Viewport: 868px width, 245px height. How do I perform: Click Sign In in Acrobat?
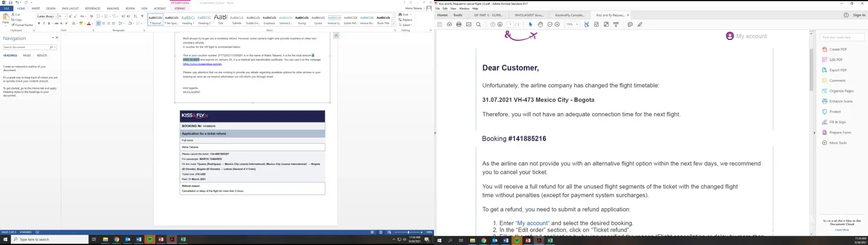(859, 15)
